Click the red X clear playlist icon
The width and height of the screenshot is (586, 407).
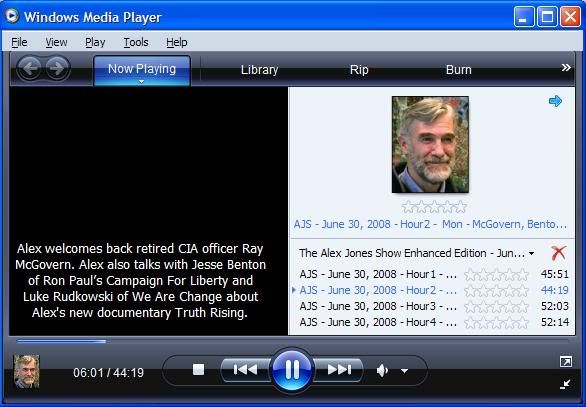pyautogui.click(x=559, y=253)
